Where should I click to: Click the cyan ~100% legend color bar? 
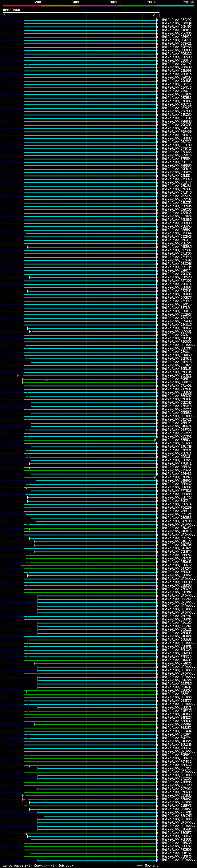[x=175, y=6]
